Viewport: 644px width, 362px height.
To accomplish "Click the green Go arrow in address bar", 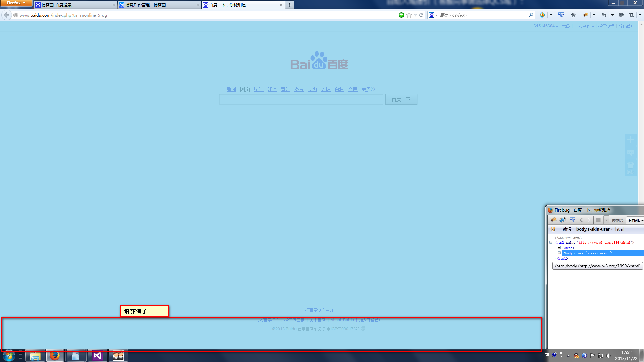I will (x=401, y=15).
